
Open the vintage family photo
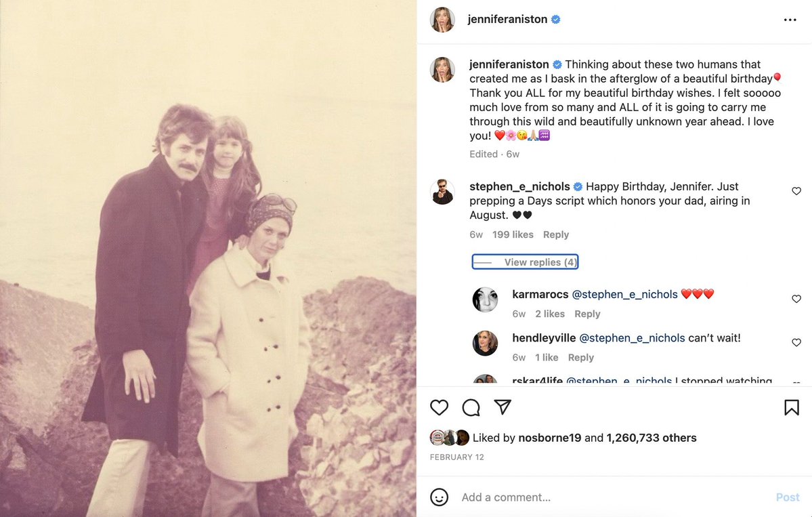[208, 259]
